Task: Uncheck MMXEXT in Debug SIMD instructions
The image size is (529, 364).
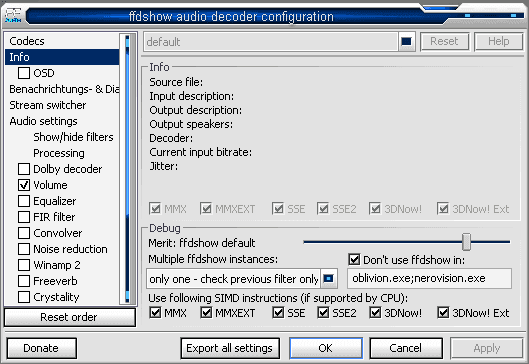Action: (x=206, y=313)
